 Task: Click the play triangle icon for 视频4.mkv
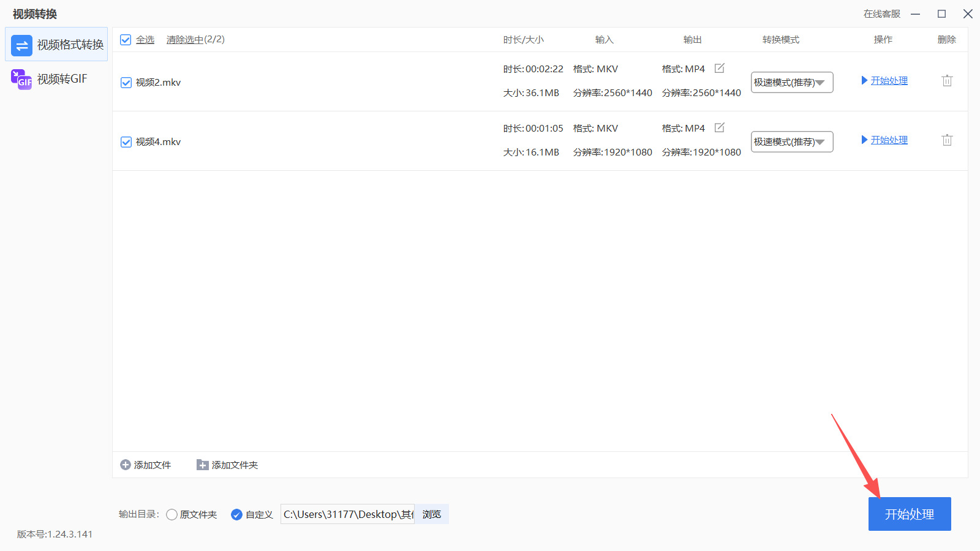pyautogui.click(x=864, y=140)
